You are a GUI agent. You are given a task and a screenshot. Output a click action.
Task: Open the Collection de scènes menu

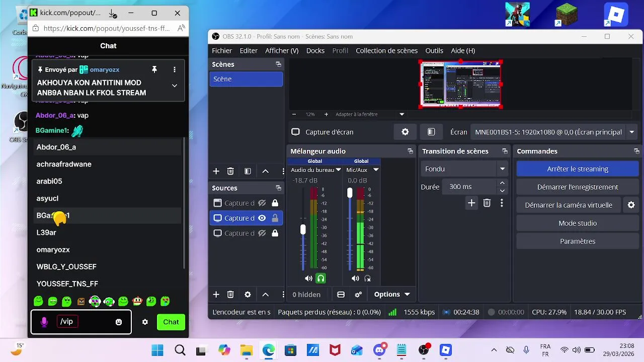[x=386, y=50]
